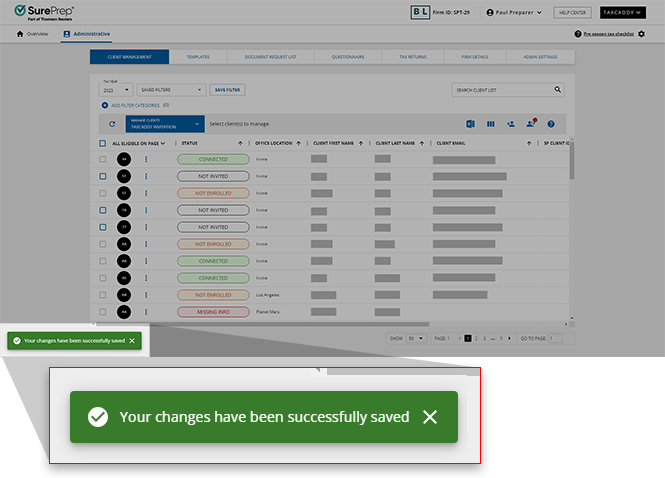
Task: Expand Manage Clients TaxCaddy Invitation dropdown
Action: [x=165, y=124]
